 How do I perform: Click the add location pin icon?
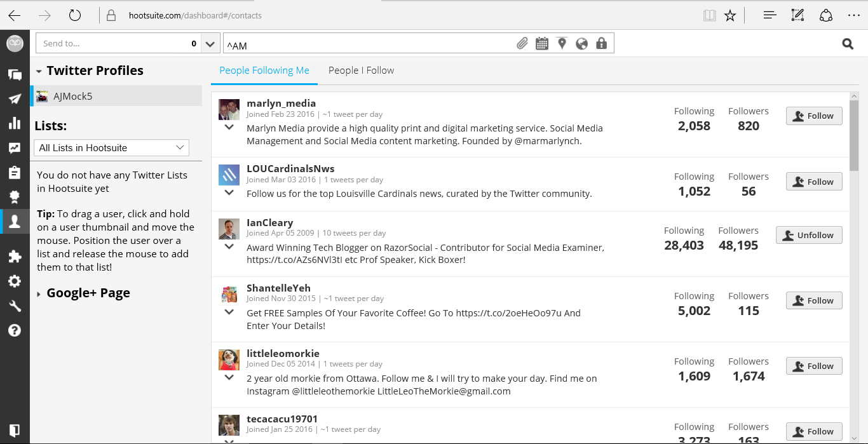point(562,44)
